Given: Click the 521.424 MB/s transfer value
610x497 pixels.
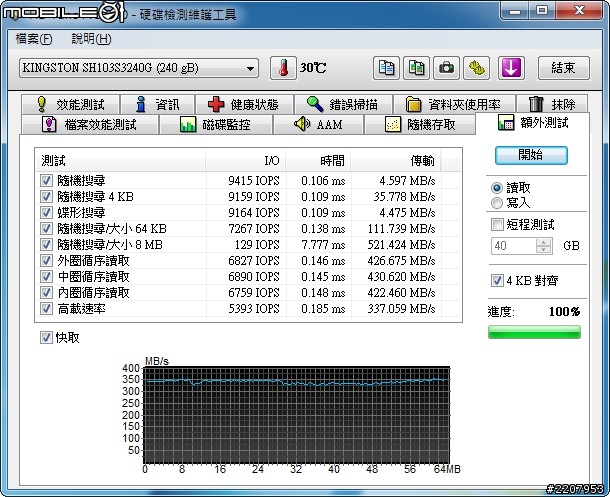Looking at the screenshot, I should click(x=401, y=245).
